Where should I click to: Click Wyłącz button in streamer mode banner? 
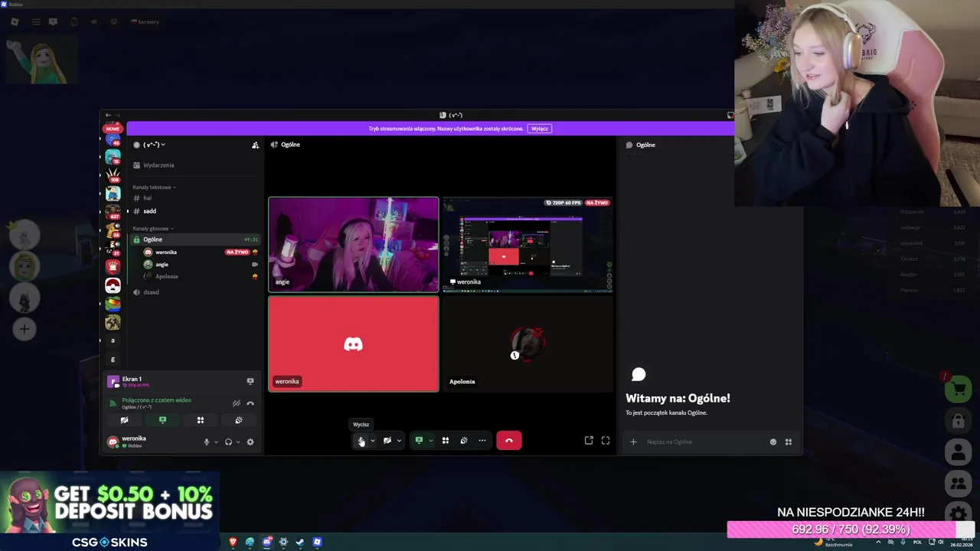[x=540, y=129]
